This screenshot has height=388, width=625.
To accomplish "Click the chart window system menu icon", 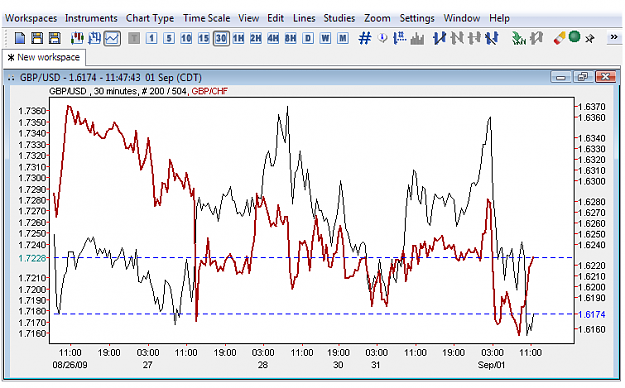I will pos(11,77).
